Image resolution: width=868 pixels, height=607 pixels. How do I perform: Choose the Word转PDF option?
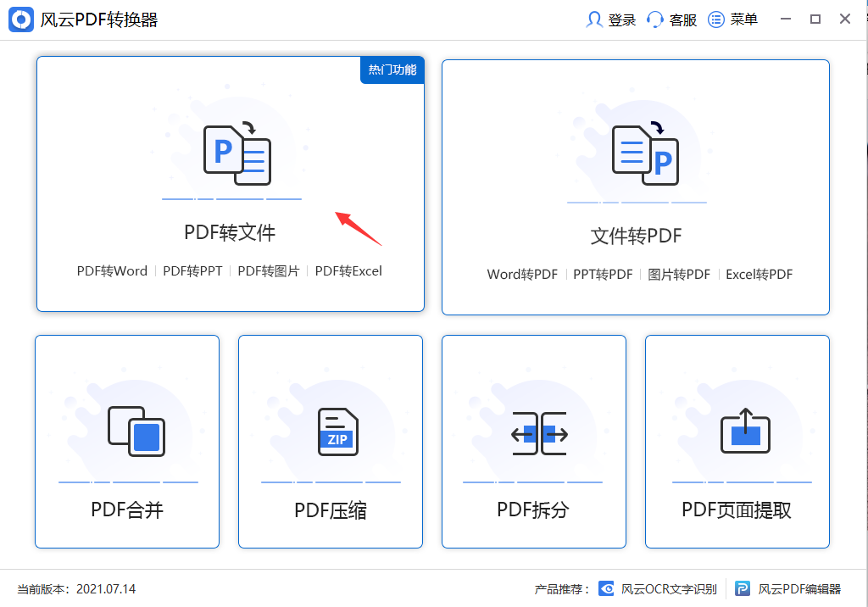522,274
